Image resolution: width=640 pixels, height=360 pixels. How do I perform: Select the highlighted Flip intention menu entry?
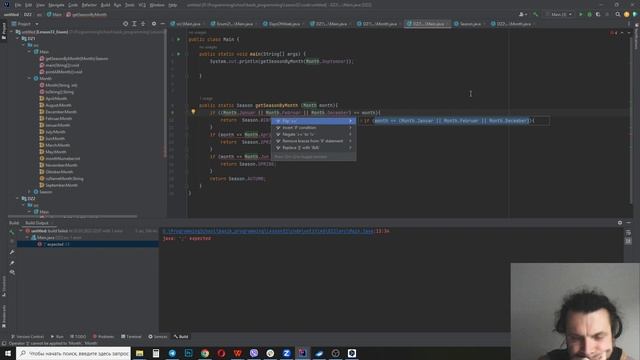313,121
